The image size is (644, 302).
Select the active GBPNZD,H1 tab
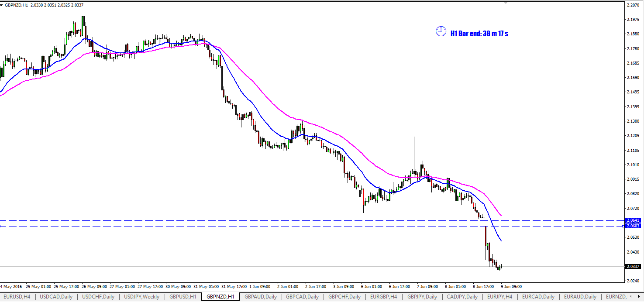coord(220,297)
